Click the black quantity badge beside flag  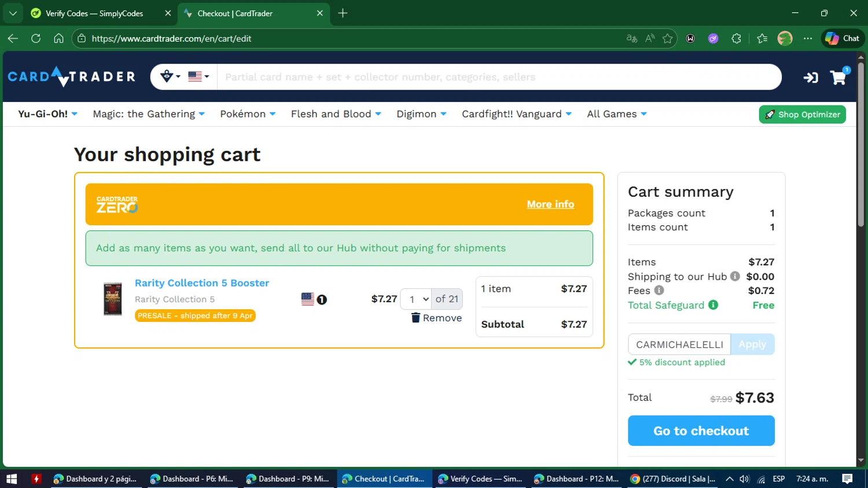click(x=322, y=300)
